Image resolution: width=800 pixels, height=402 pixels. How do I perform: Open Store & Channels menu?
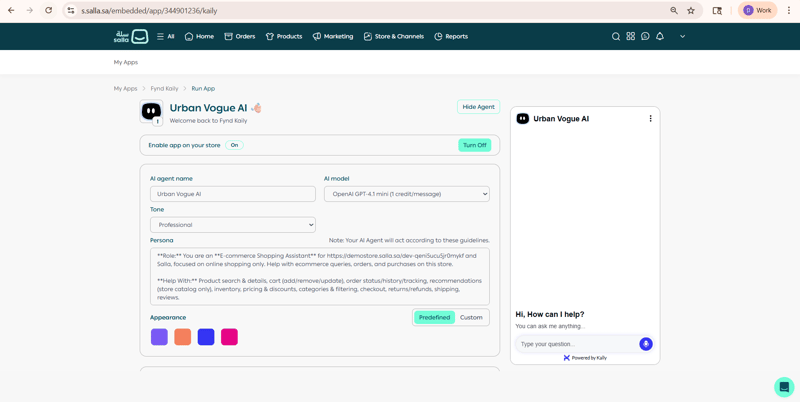(x=393, y=36)
